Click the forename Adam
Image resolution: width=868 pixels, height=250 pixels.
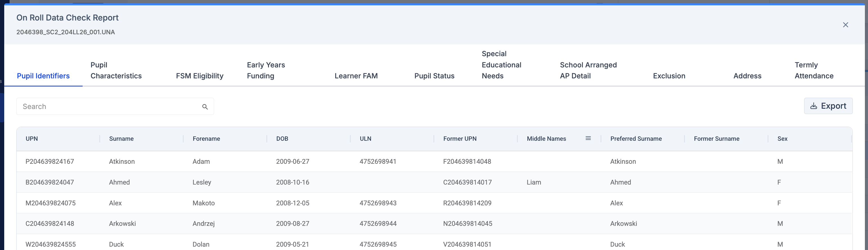click(x=201, y=162)
